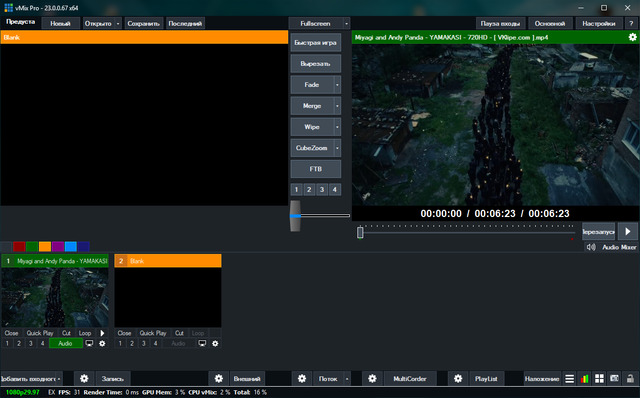Expand Fullscreen dropdown arrow
The image size is (640, 398).
pyautogui.click(x=346, y=23)
